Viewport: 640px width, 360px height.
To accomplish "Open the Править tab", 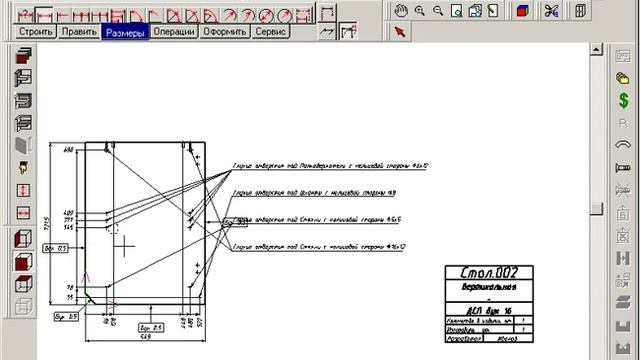I will (x=79, y=32).
